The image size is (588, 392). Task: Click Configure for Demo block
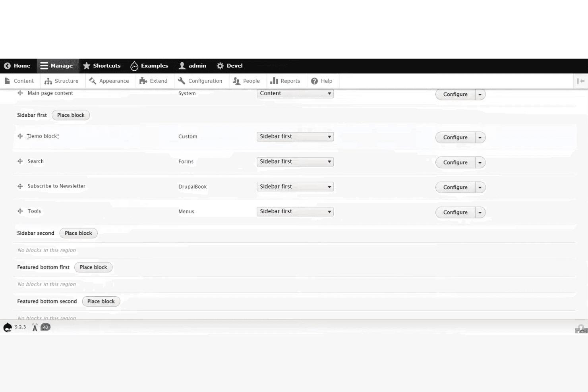(x=455, y=137)
